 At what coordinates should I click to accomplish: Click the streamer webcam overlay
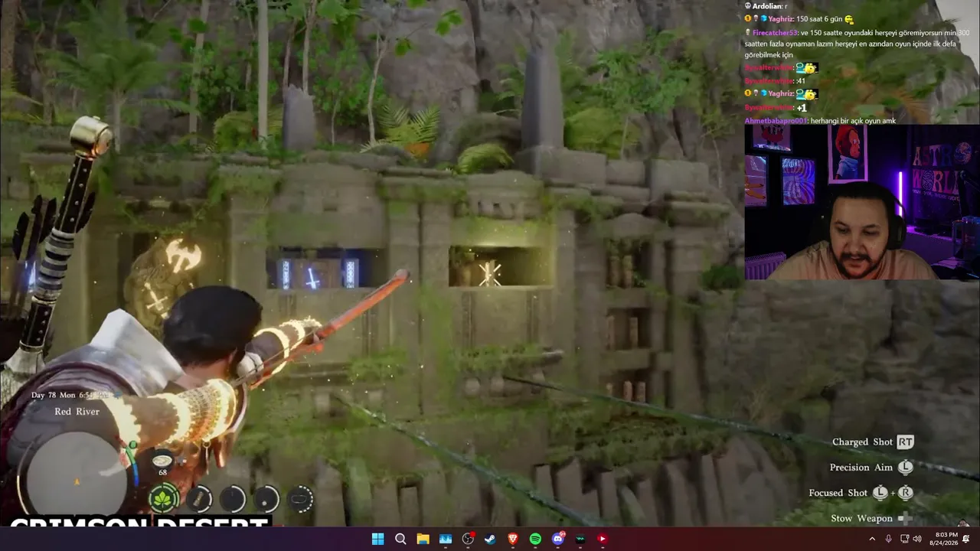862,202
